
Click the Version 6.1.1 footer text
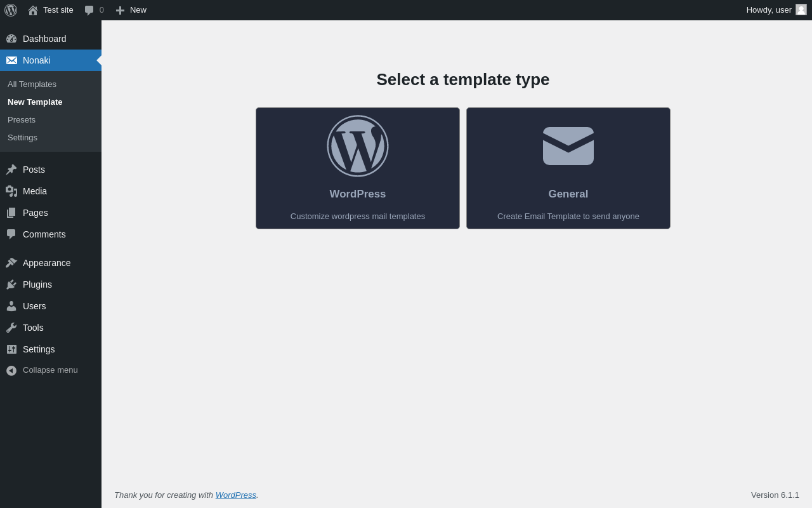pyautogui.click(x=775, y=495)
